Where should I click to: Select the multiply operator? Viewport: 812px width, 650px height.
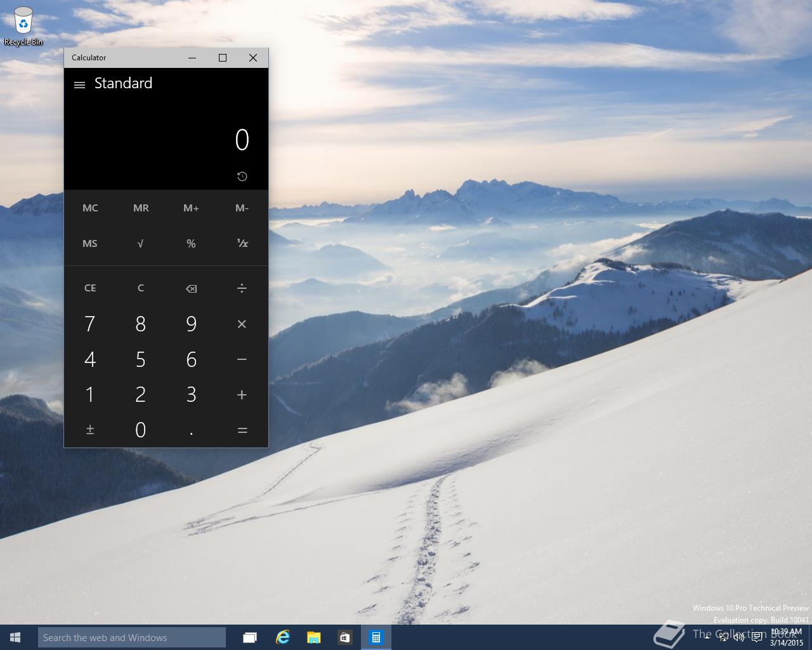tap(242, 324)
